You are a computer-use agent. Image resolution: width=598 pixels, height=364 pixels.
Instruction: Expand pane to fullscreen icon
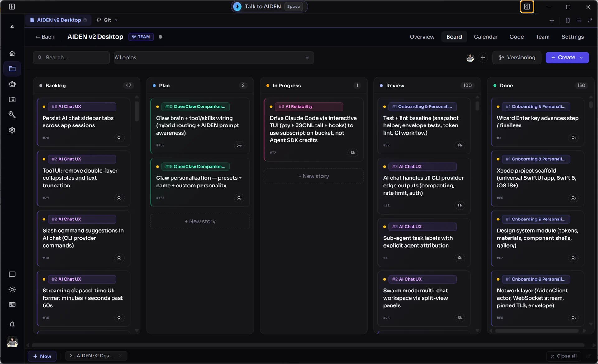click(x=590, y=20)
